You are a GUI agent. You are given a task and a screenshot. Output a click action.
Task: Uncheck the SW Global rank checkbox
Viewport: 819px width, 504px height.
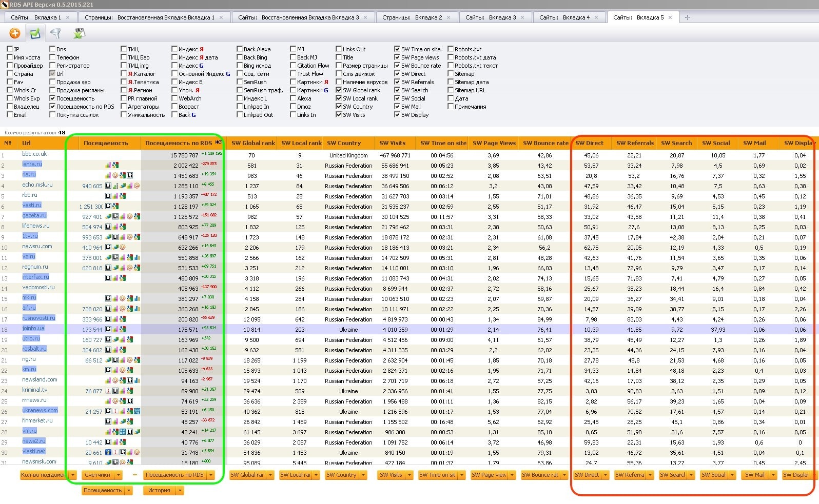pos(339,90)
